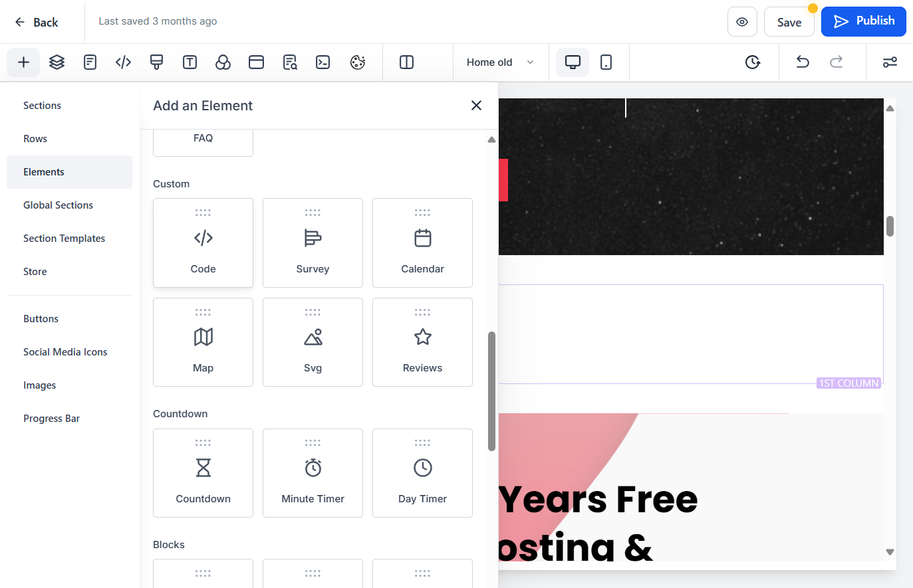Click the code brackets icon in toolbar
913x588 pixels.
[x=124, y=62]
